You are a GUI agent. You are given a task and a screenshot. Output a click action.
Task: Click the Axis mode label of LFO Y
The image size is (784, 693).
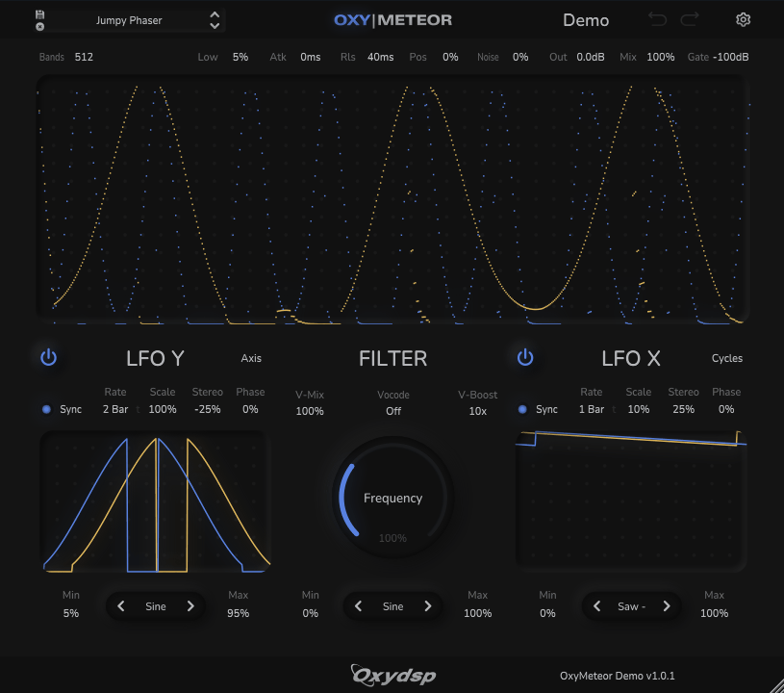pyautogui.click(x=251, y=358)
